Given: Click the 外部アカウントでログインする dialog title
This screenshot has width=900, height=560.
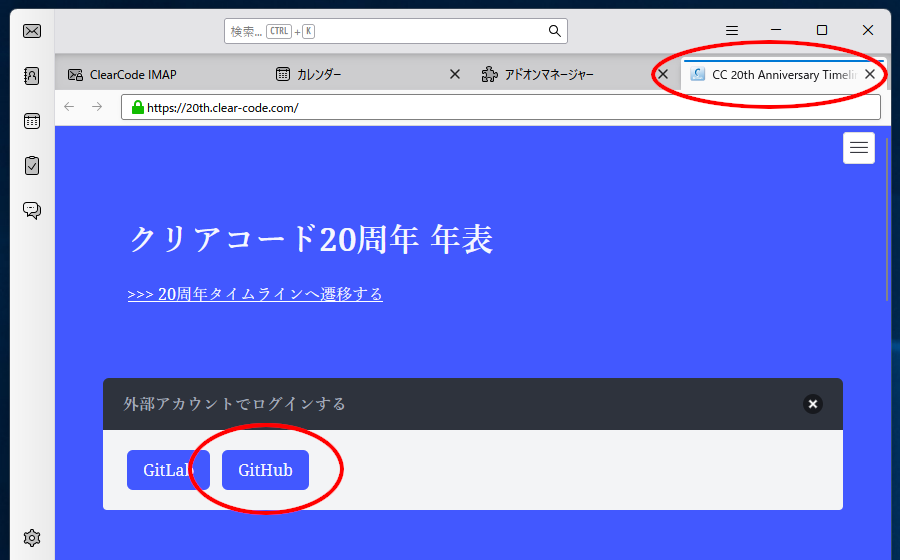Looking at the screenshot, I should pos(234,404).
